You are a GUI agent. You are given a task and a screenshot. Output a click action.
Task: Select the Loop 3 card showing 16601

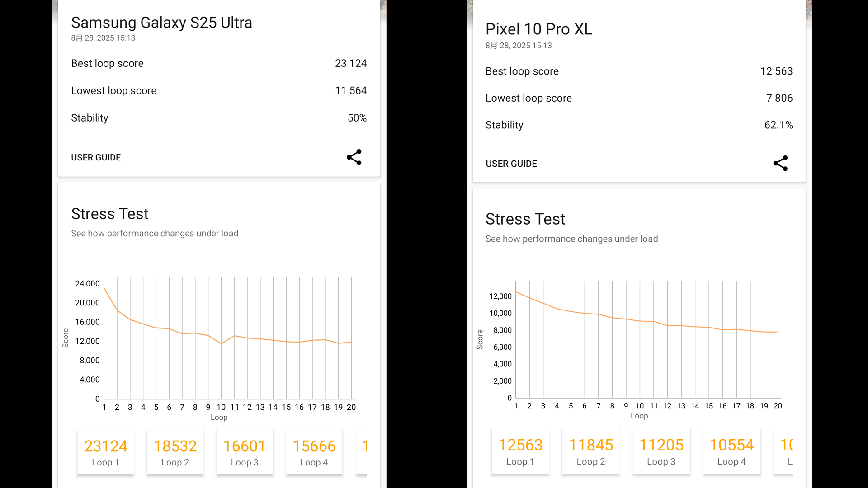[245, 452]
